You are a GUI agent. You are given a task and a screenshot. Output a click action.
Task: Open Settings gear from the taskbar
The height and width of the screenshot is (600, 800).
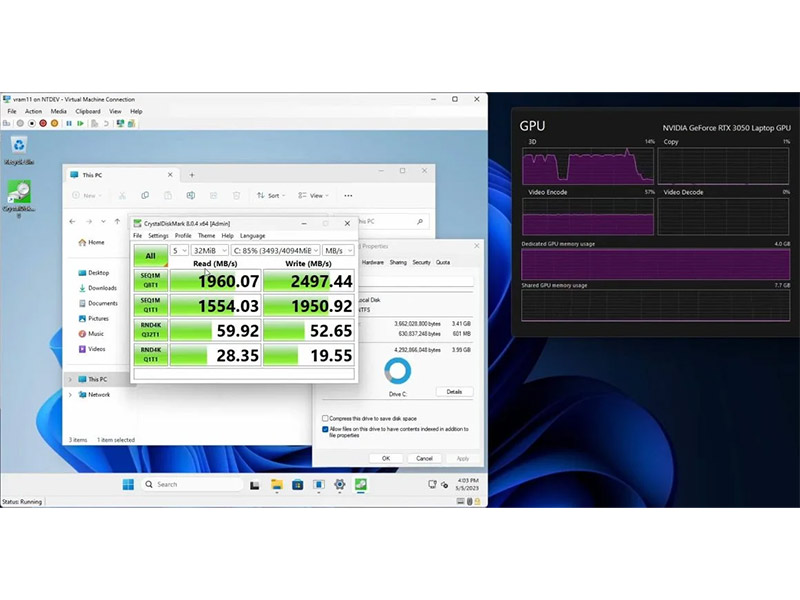click(340, 484)
